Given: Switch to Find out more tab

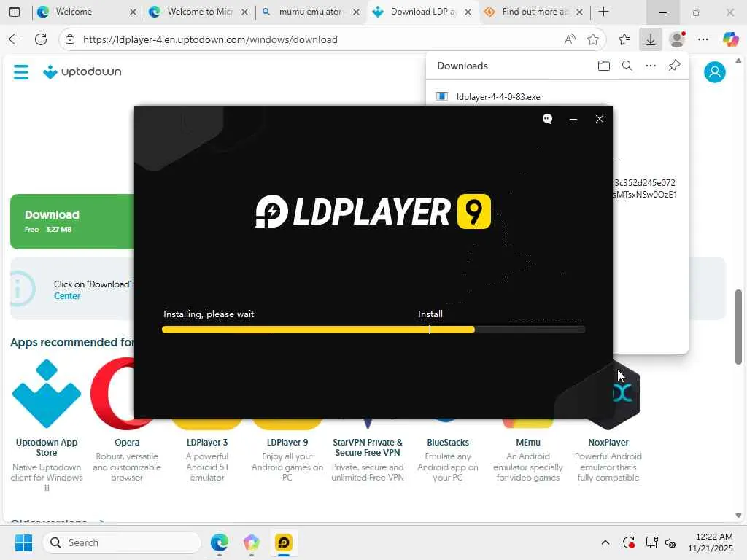Looking at the screenshot, I should [535, 12].
